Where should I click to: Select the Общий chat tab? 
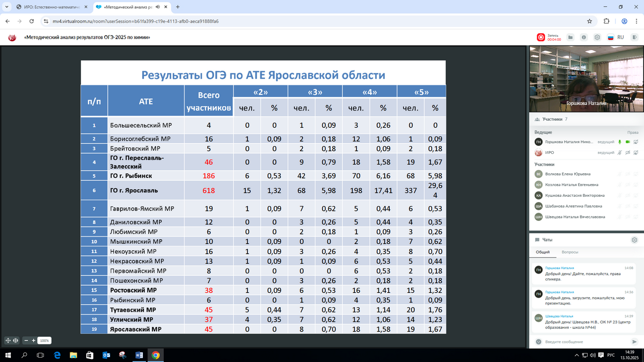[542, 252]
